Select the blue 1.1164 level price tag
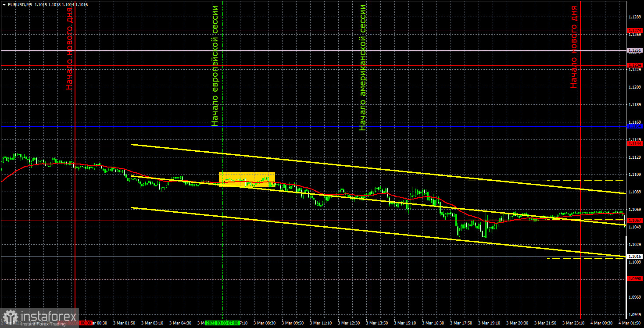This screenshot has height=328, width=644. coord(635,126)
